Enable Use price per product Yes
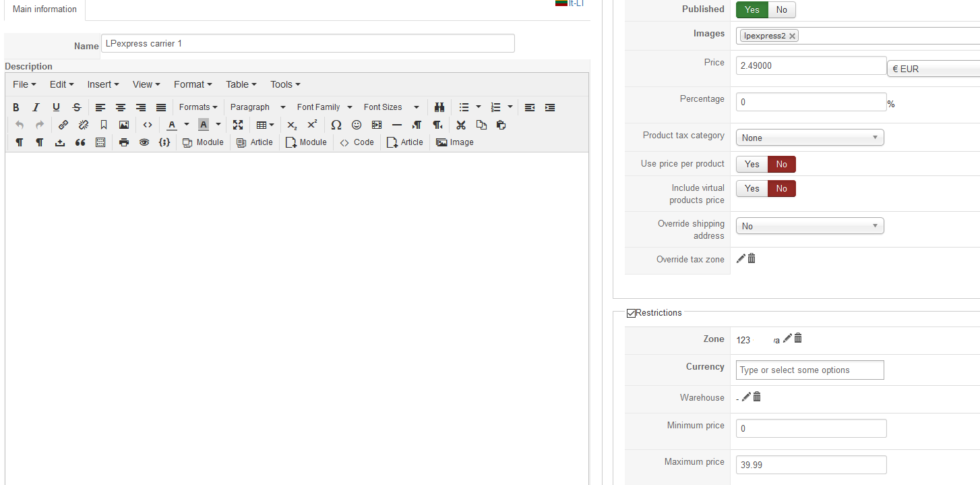The width and height of the screenshot is (980, 485). click(752, 164)
